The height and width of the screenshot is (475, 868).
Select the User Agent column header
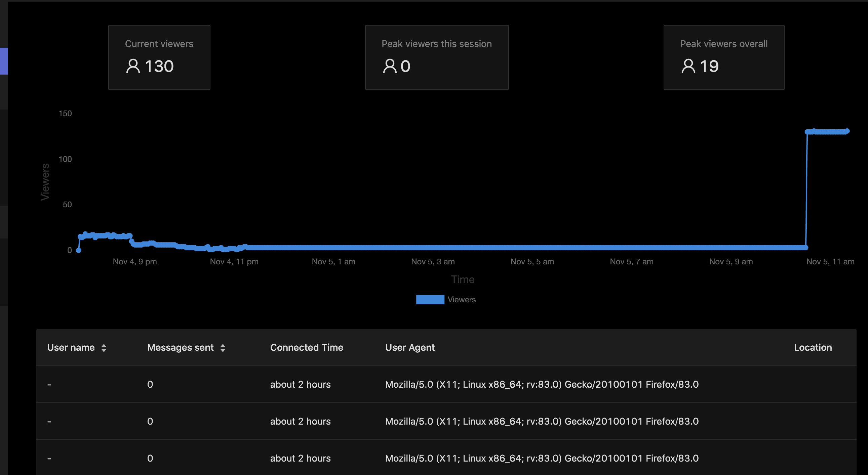[410, 348]
